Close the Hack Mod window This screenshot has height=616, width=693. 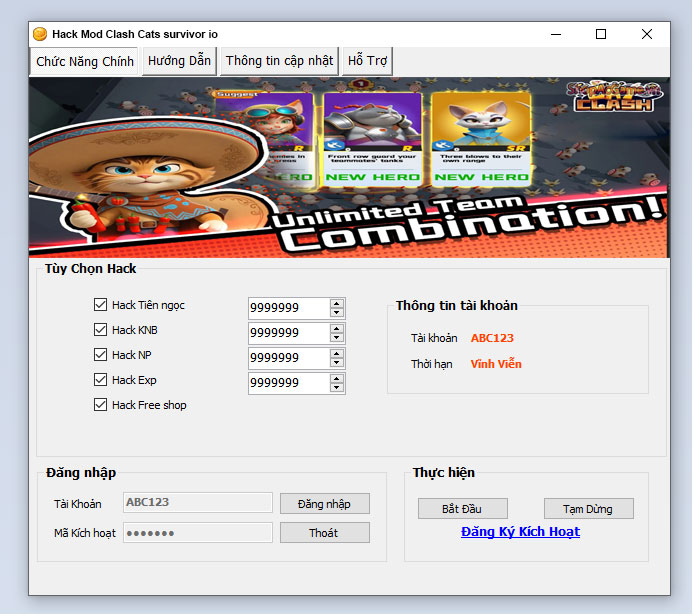(647, 34)
